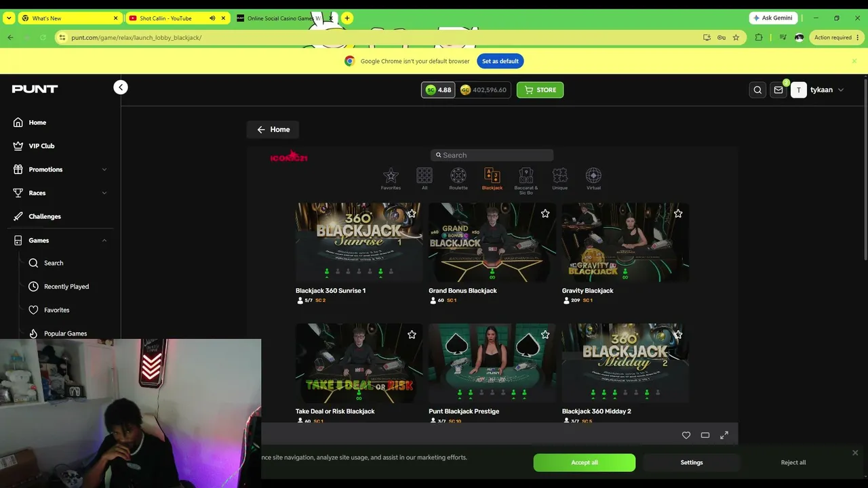Open the Unique games category
The height and width of the screenshot is (488, 868).
(560, 179)
